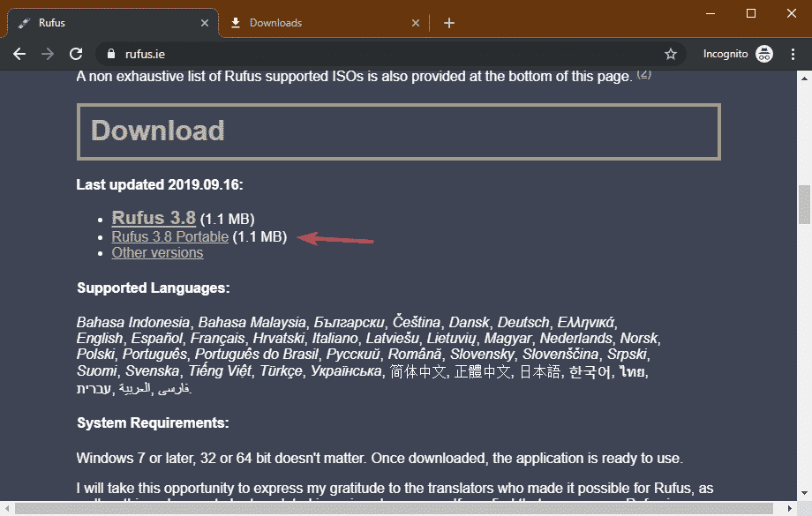The height and width of the screenshot is (516, 812).
Task: Click the padlock site info icon
Action: point(111,54)
